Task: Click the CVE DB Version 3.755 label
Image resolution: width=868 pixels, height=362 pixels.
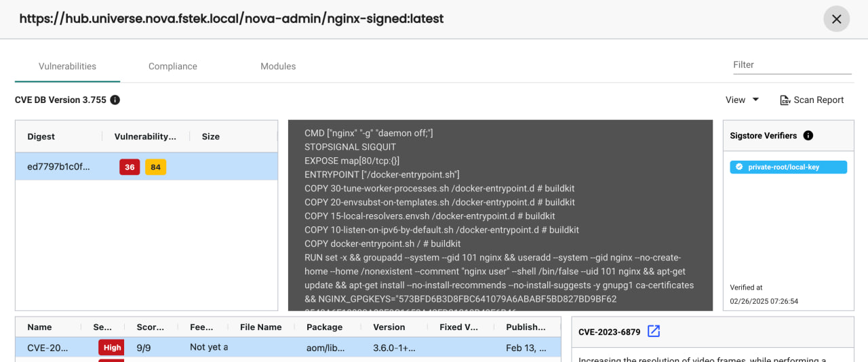Action: tap(60, 100)
